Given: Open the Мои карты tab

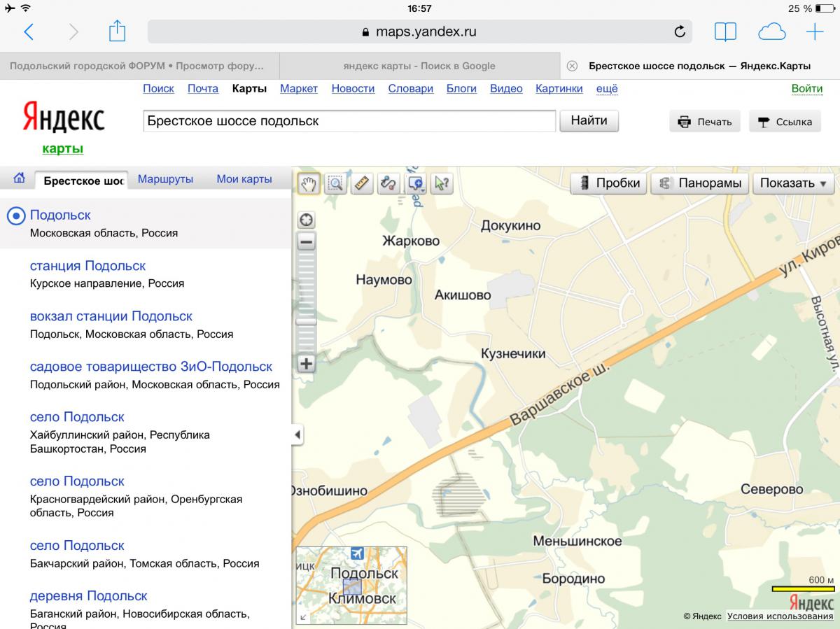Looking at the screenshot, I should [244, 179].
